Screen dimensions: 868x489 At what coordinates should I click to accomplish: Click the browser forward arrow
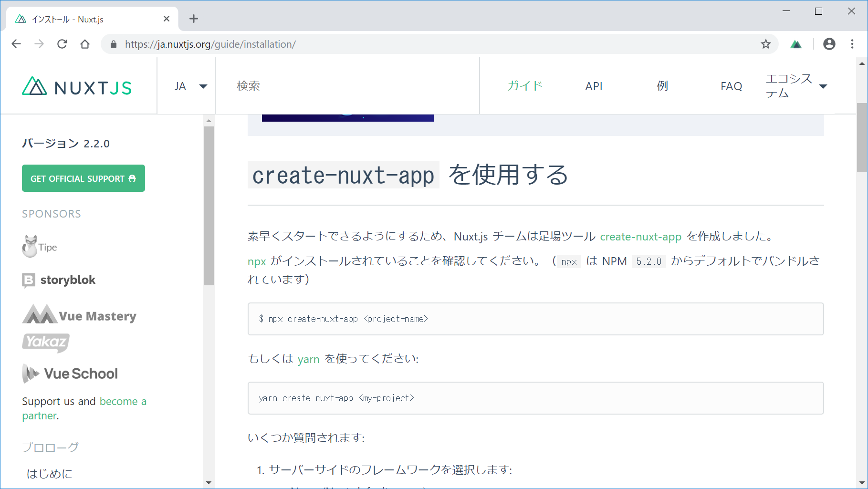pos(39,44)
